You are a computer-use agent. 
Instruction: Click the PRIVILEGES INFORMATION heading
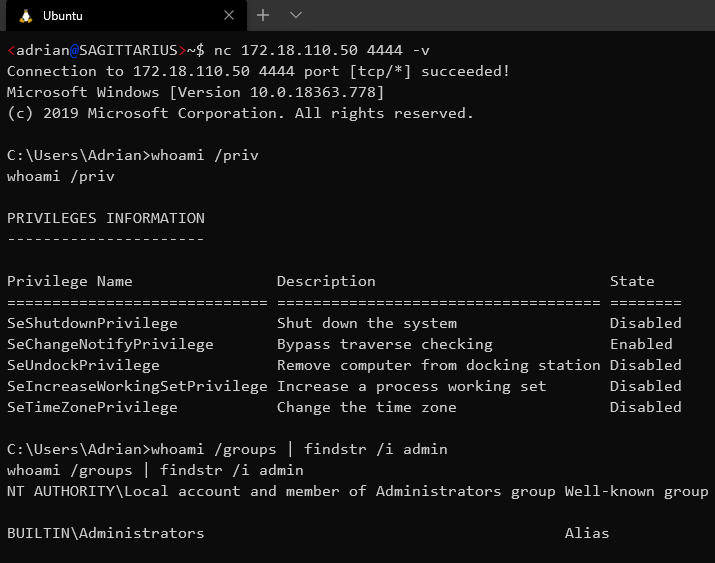(x=106, y=218)
